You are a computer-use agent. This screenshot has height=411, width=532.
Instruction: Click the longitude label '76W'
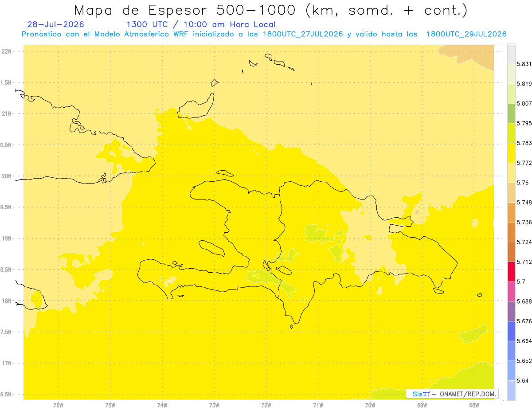tap(58, 405)
